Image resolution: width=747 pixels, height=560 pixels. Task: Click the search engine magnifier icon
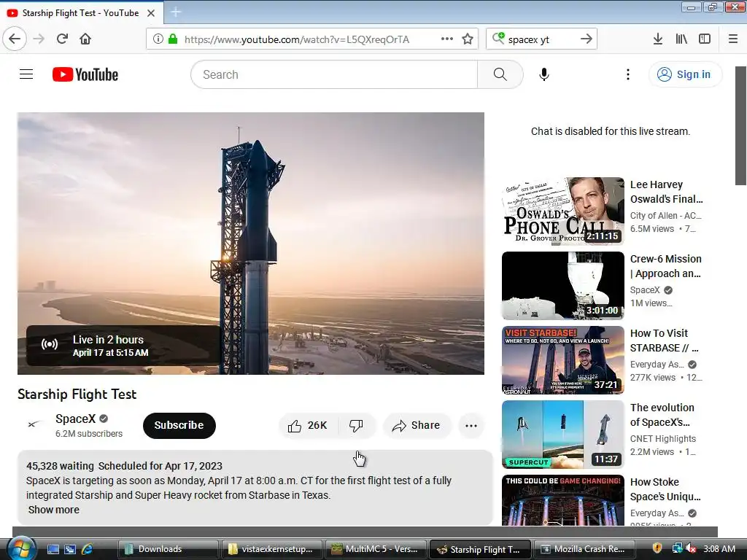point(498,38)
